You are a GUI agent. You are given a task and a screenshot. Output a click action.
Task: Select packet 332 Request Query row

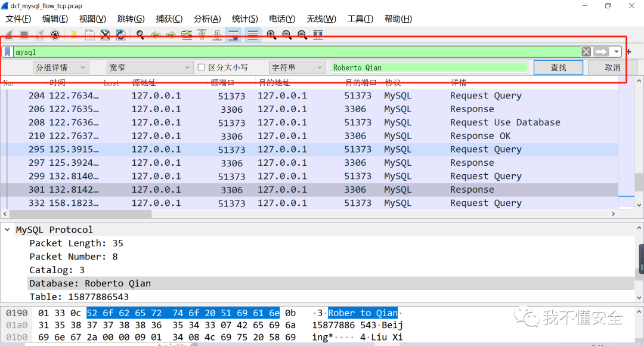(x=309, y=203)
